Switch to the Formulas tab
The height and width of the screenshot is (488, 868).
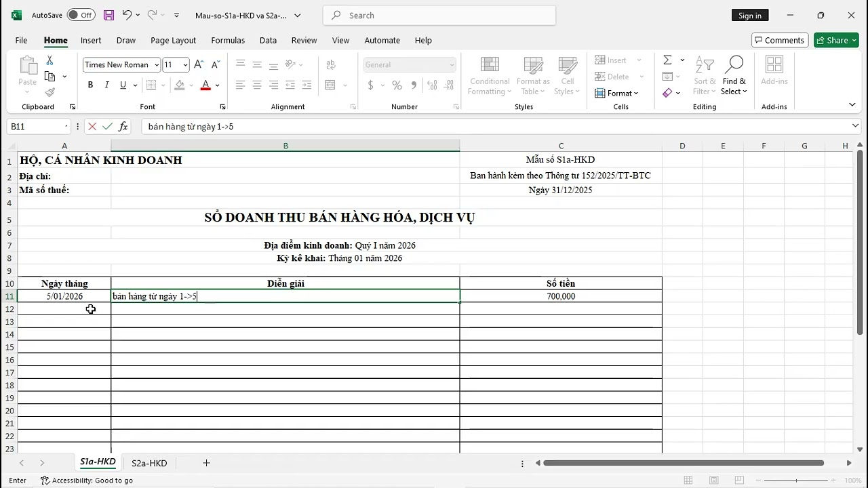pos(228,40)
